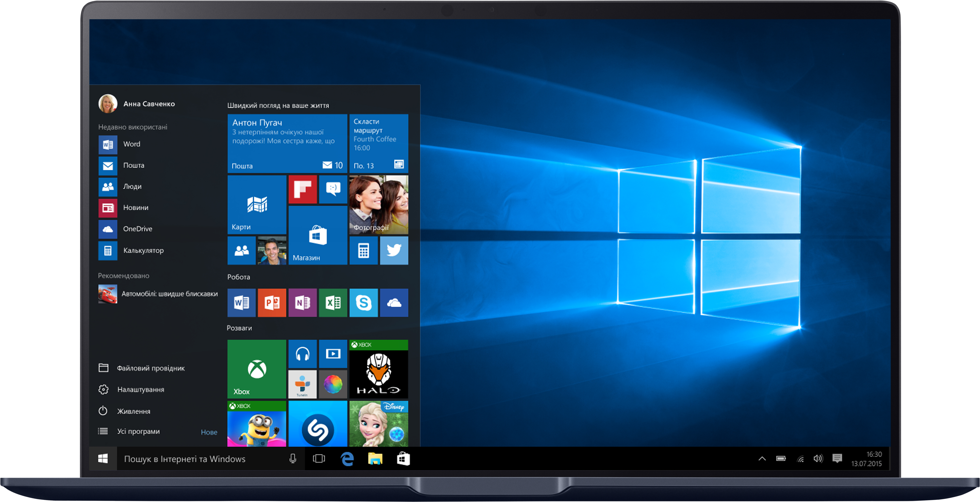Open Word from recently used list

click(x=132, y=144)
